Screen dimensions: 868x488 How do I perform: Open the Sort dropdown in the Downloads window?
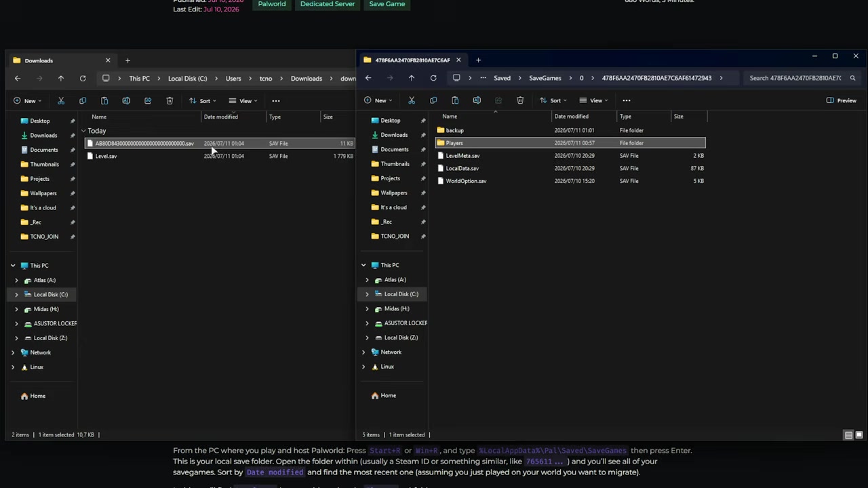pos(204,101)
